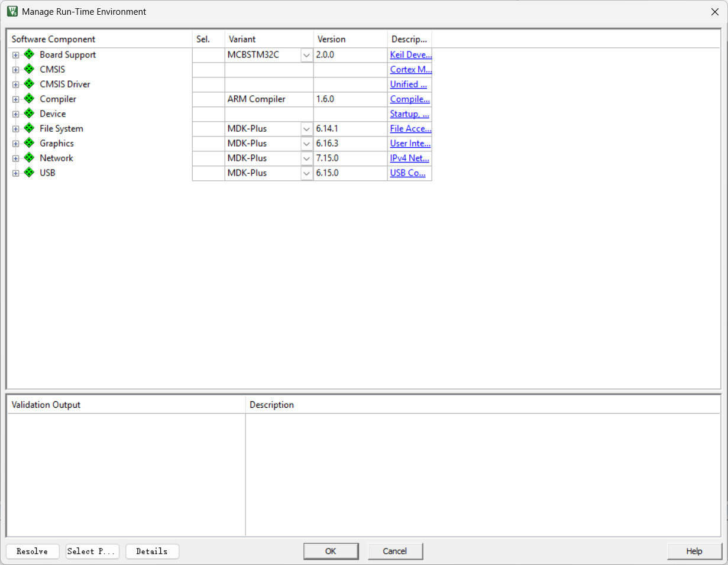This screenshot has width=728, height=565.
Task: Open the File Acce... description link
Action: (x=410, y=128)
